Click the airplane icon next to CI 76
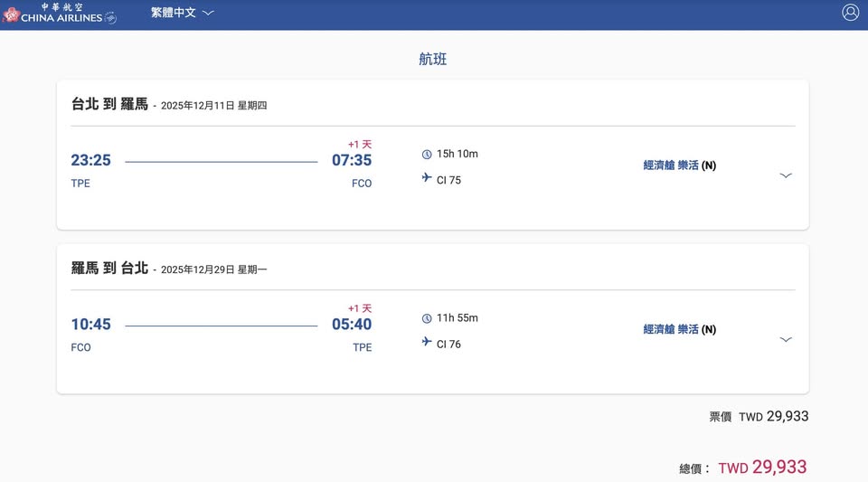The width and height of the screenshot is (868, 482). tap(427, 342)
